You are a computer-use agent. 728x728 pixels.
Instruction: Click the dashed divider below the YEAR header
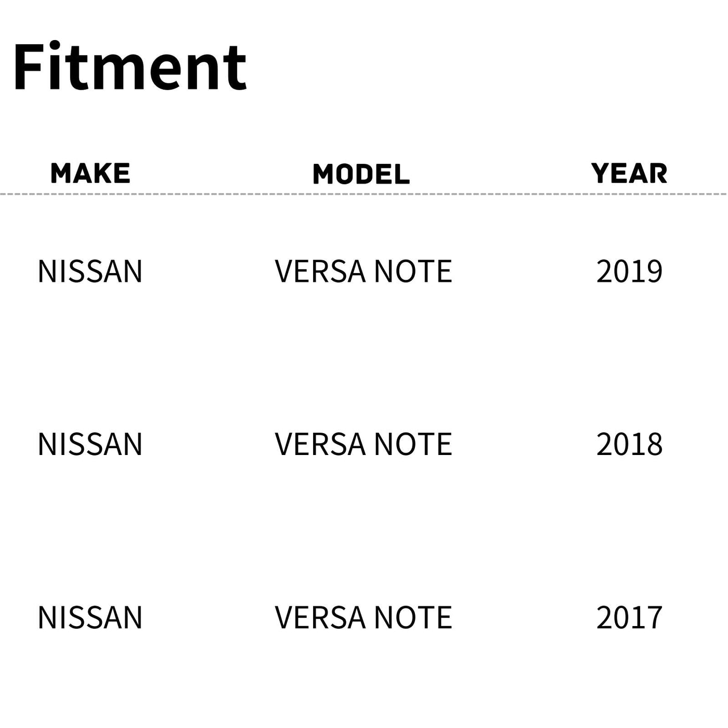629,194
